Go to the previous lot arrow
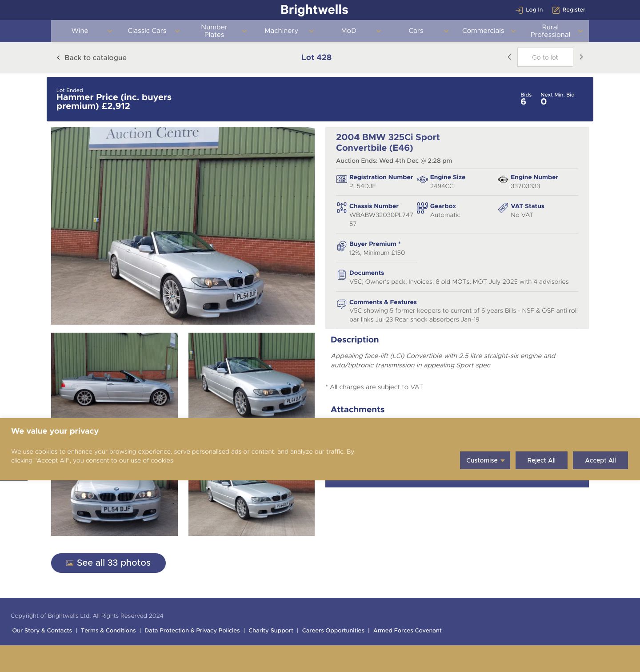Viewport: 640px width, 672px height. click(509, 57)
